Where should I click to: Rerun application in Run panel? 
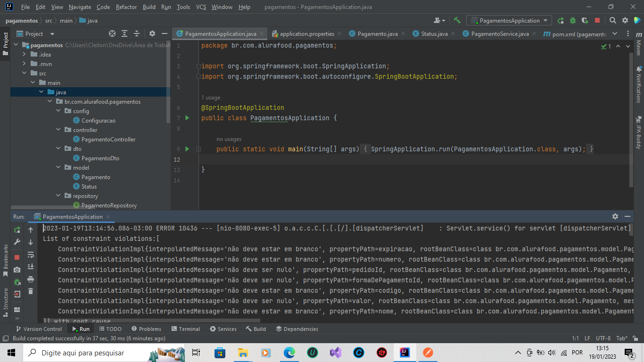click(17, 230)
